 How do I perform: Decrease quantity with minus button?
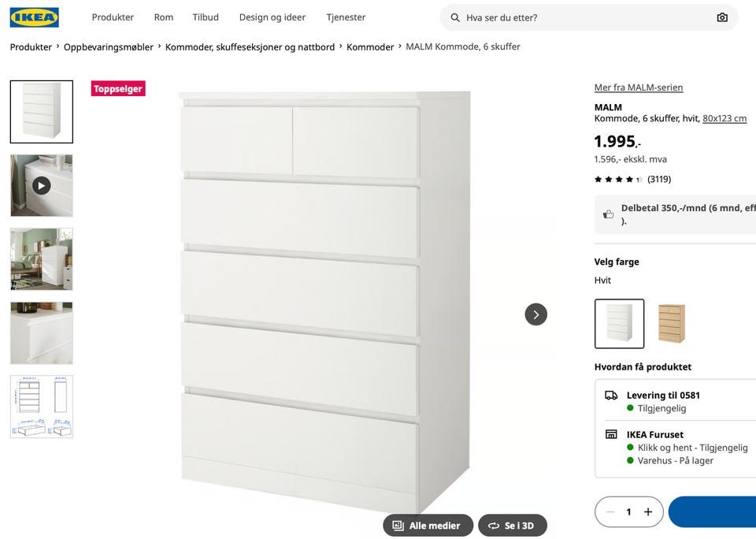610,512
